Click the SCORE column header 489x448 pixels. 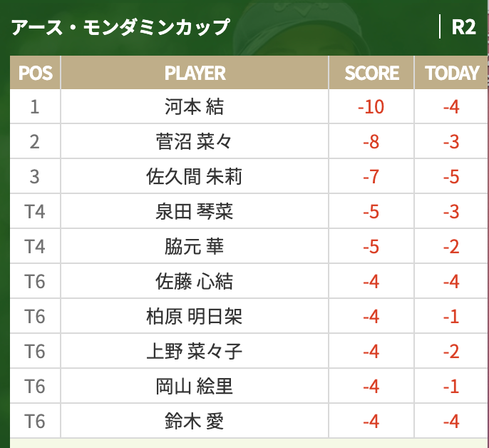[371, 73]
